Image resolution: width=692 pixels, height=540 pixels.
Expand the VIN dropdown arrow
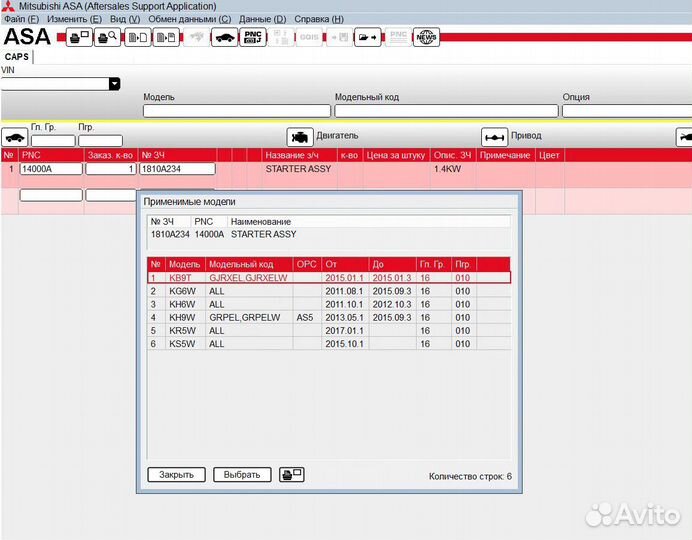(x=114, y=84)
